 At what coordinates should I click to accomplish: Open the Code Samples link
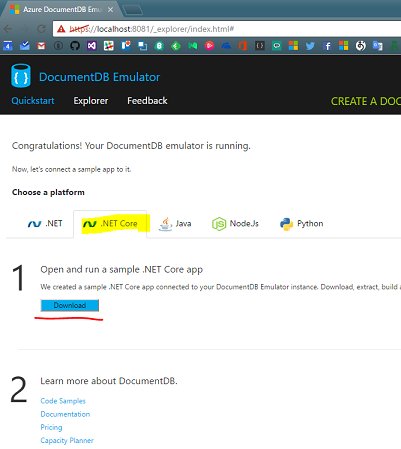[63, 401]
